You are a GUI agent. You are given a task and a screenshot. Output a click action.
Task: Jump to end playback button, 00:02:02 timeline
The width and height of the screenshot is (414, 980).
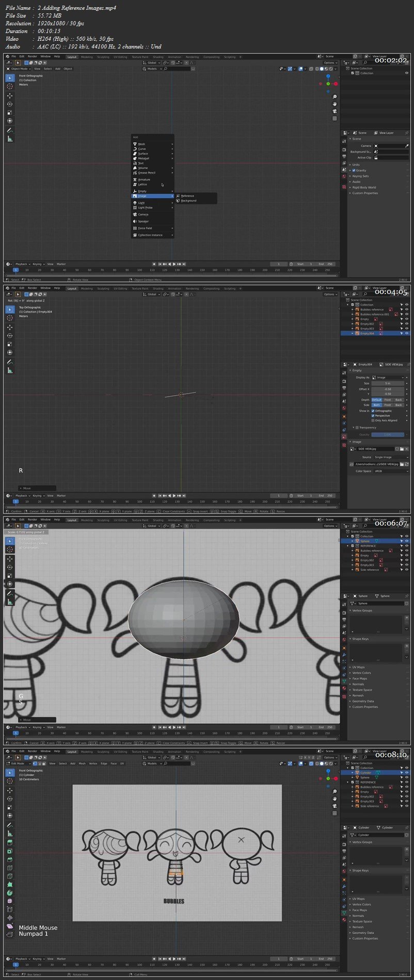coord(184,264)
